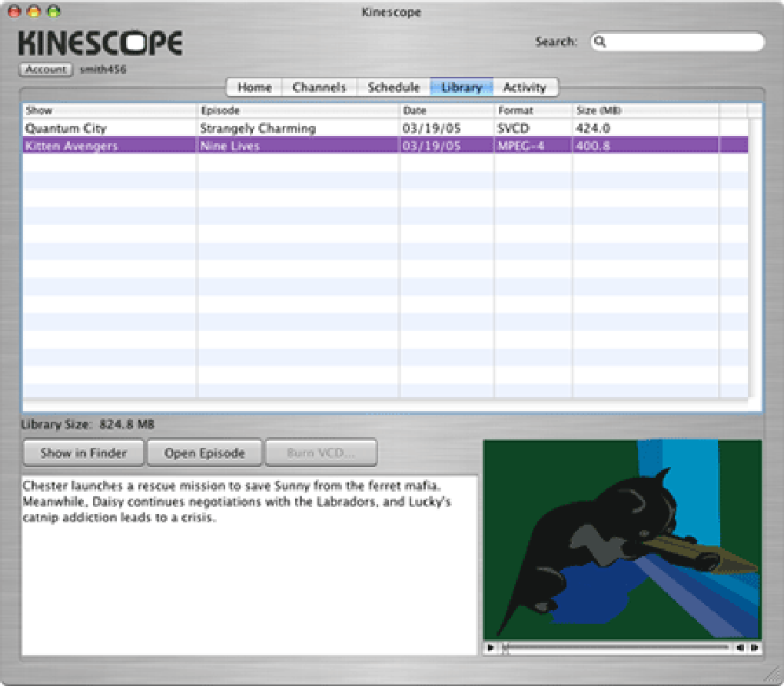Image resolution: width=784 pixels, height=686 pixels.
Task: Click the playback progress slider
Action: coord(615,648)
